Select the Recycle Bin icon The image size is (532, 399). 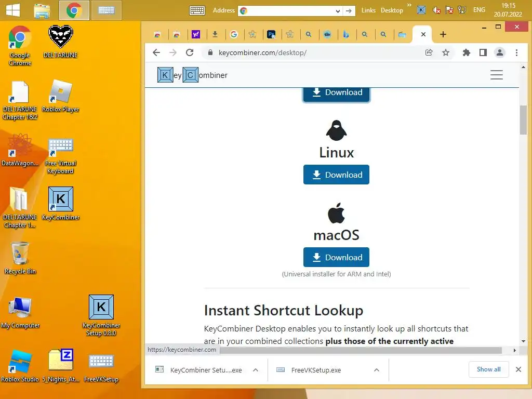[20, 258]
